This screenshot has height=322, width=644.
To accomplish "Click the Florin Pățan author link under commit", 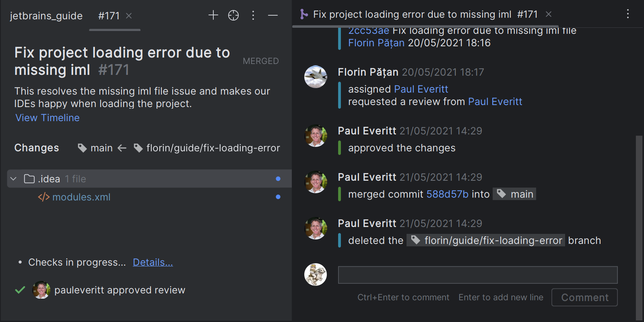I will click(376, 43).
